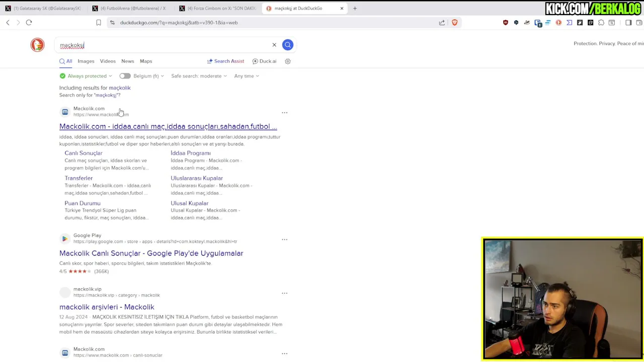Open more options for Google Play result
Viewport: 644px width, 362px height.
click(284, 239)
